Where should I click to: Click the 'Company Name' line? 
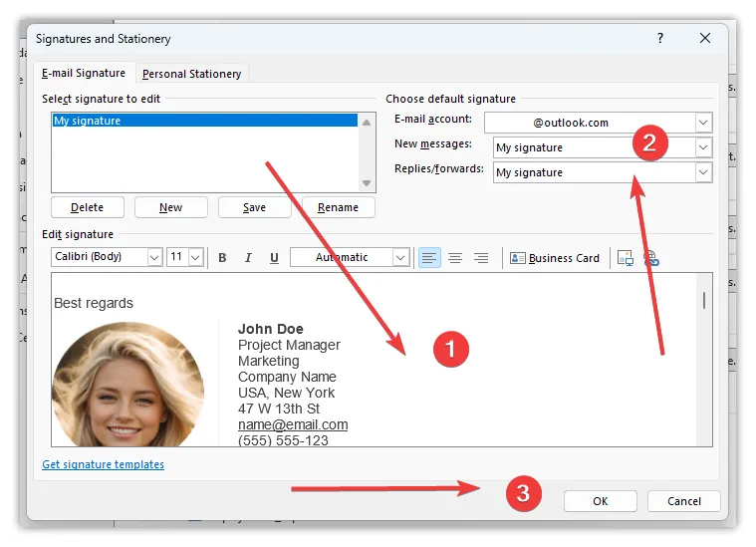[x=287, y=377]
